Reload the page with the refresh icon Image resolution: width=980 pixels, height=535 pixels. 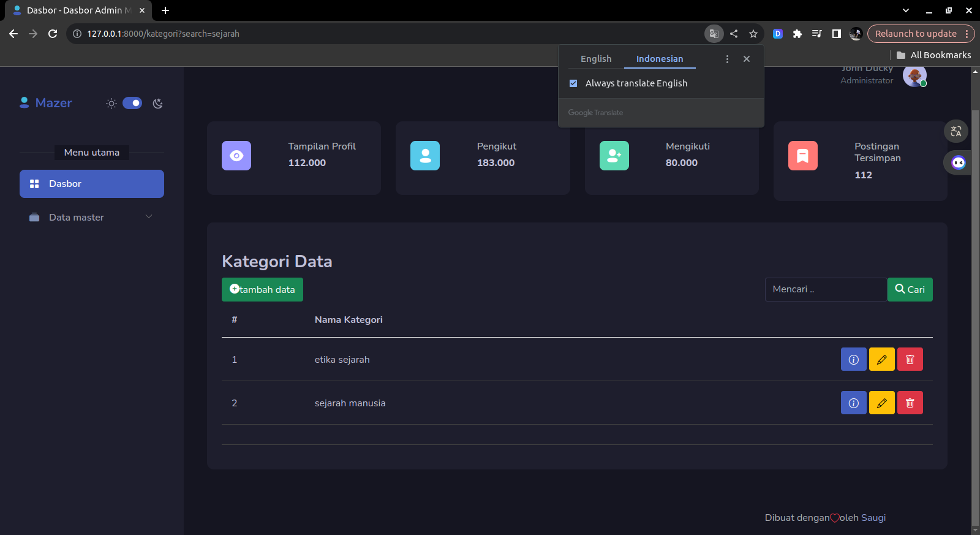[53, 34]
